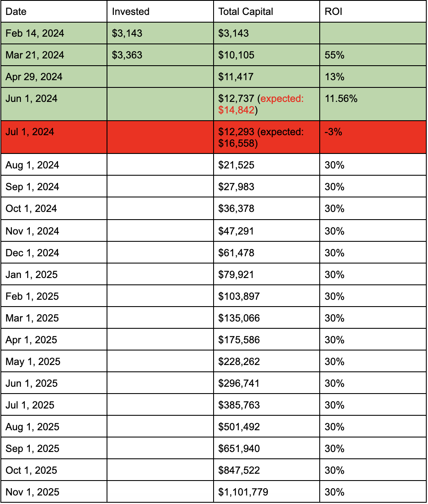Click the Invested column header
The width and height of the screenshot is (428, 504).
(160, 12)
